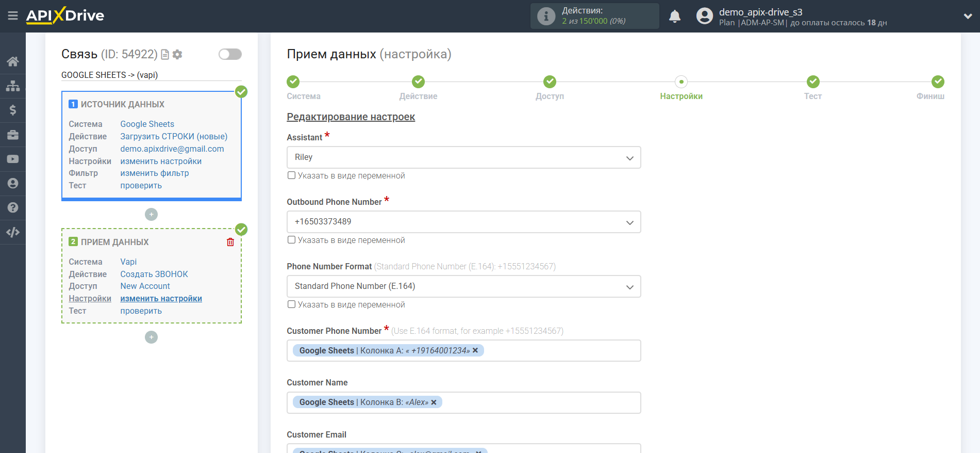This screenshot has width=980, height=453.
Task: Open the user profile sidebar icon
Action: click(13, 183)
